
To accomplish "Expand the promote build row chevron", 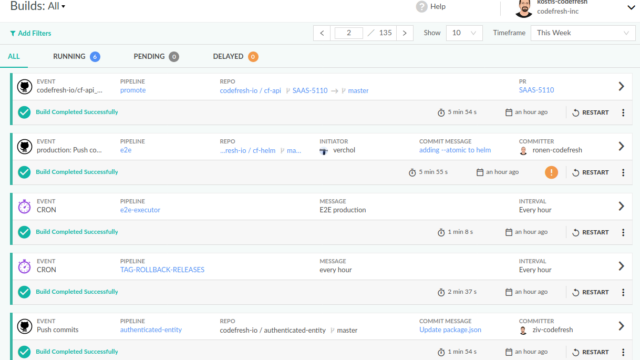I will click(621, 86).
